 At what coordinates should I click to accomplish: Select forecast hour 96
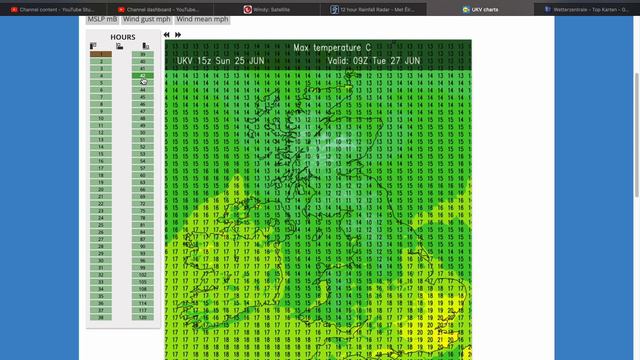(143, 260)
